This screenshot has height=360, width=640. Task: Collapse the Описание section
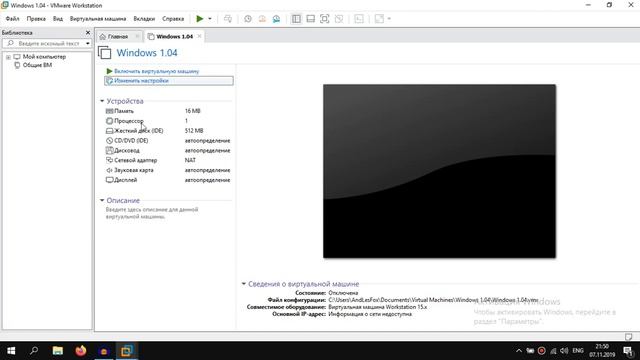tap(102, 200)
